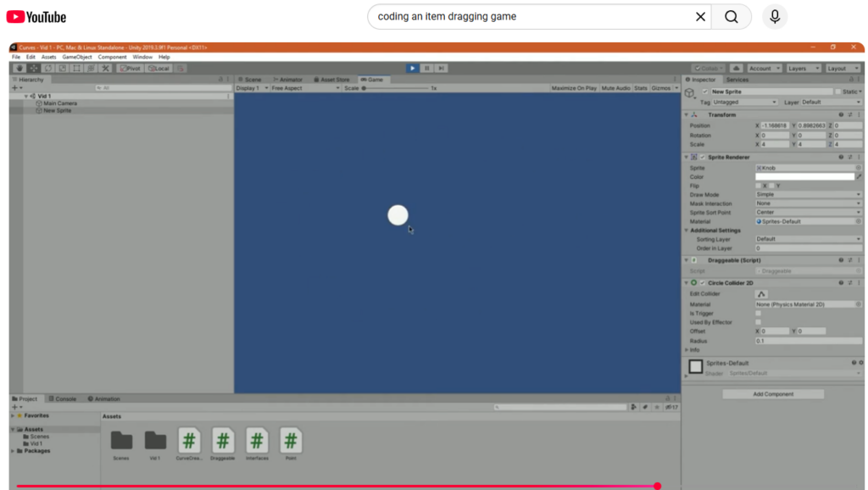Toggle the Static checkbox for New Sprite
868x490 pixels.
(838, 92)
